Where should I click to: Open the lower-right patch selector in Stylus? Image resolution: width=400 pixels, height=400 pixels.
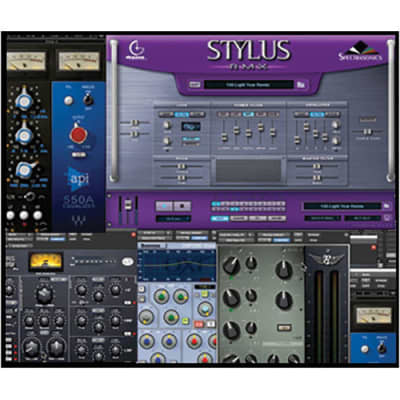point(342,206)
